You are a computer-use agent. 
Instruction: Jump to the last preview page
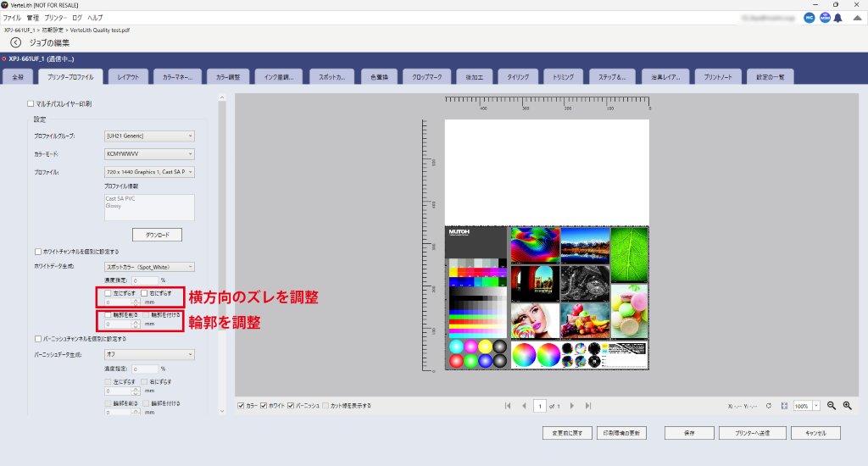tap(588, 406)
